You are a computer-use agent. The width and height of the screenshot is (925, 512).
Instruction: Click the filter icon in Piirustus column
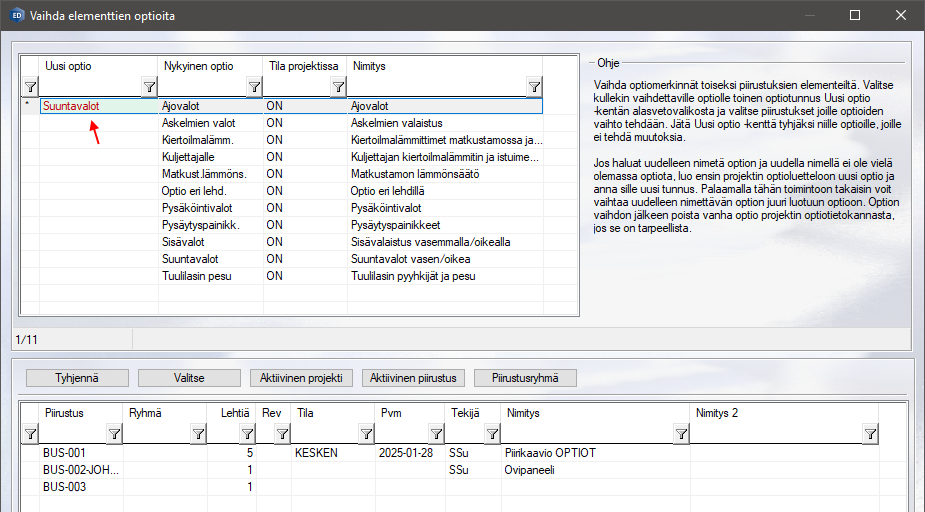click(x=114, y=433)
